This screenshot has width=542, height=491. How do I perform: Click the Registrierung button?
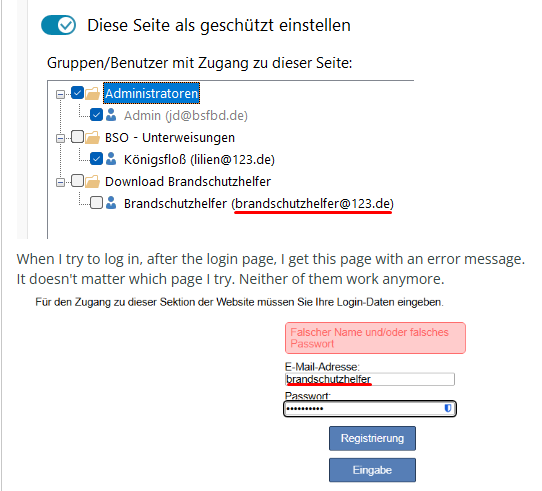point(372,438)
